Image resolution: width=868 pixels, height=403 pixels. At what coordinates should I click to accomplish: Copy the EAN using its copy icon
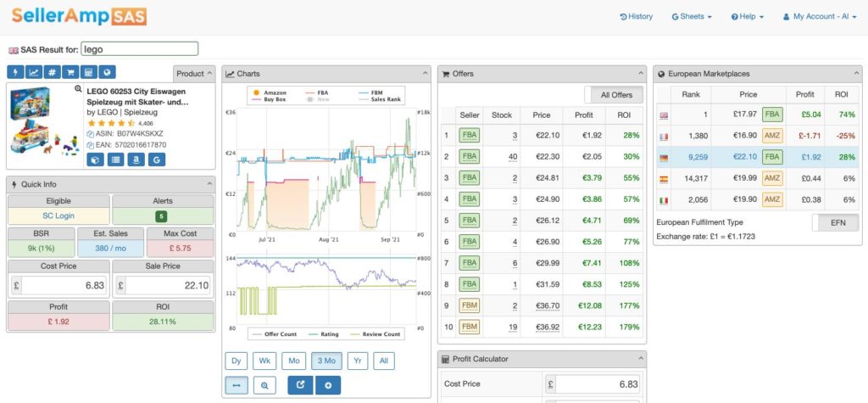point(90,145)
